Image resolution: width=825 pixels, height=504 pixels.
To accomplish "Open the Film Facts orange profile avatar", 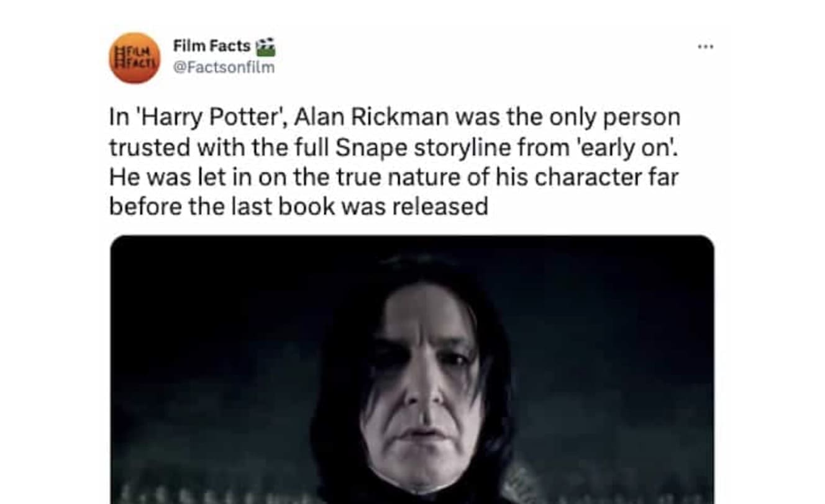I will 135,58.
